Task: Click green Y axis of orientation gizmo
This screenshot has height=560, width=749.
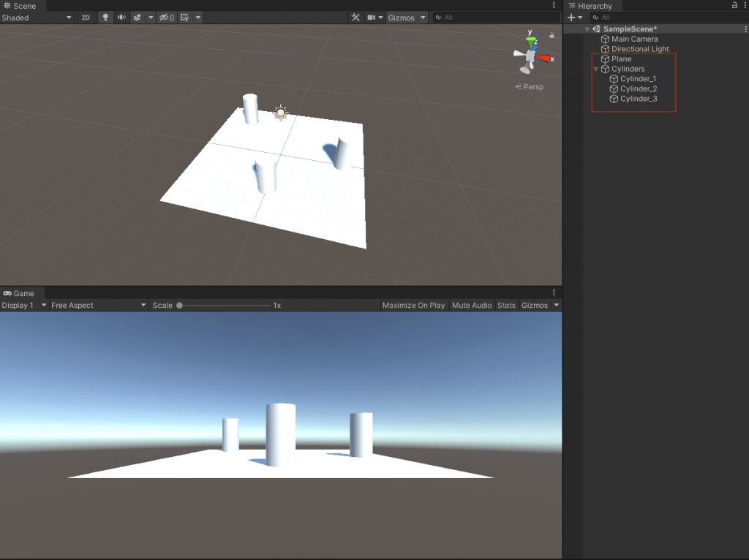Action: coord(530,42)
